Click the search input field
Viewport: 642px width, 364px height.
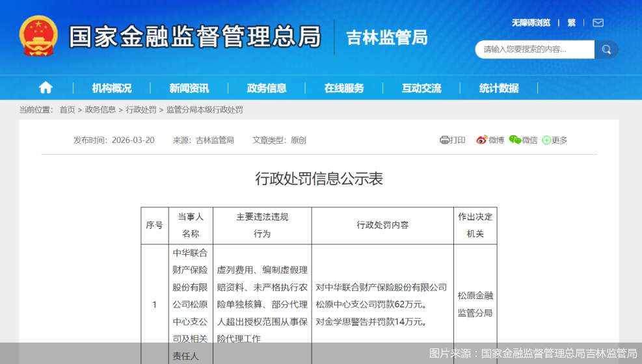[x=535, y=49]
